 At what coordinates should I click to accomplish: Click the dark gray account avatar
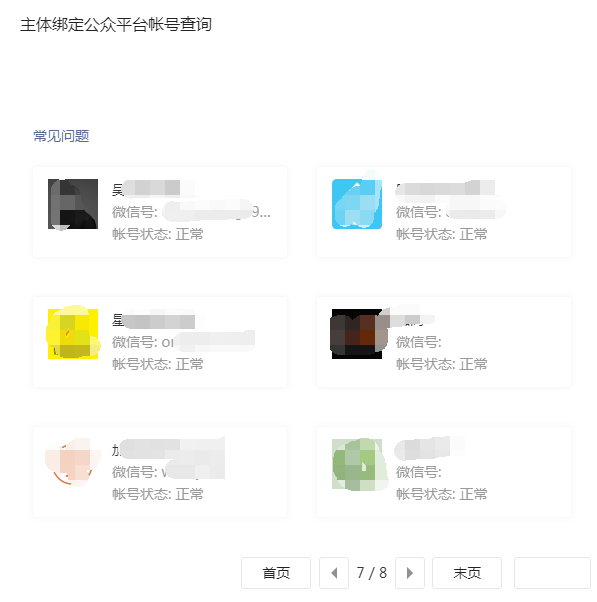click(x=73, y=204)
